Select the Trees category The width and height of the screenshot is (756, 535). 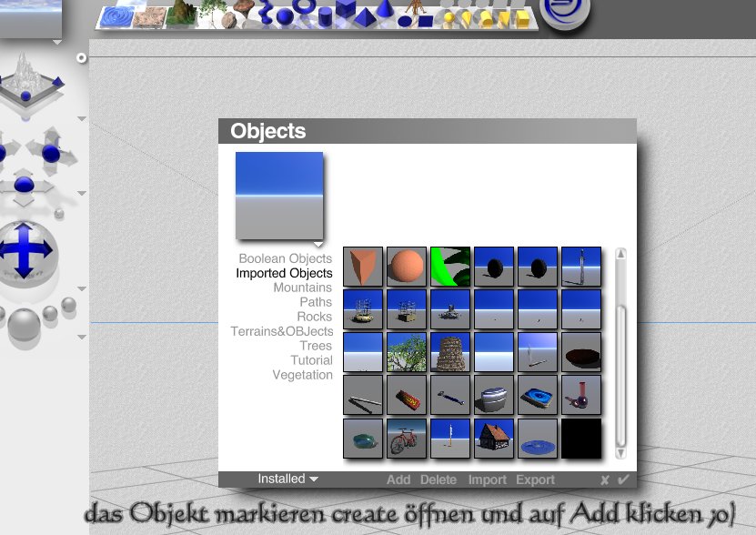pyautogui.click(x=316, y=346)
